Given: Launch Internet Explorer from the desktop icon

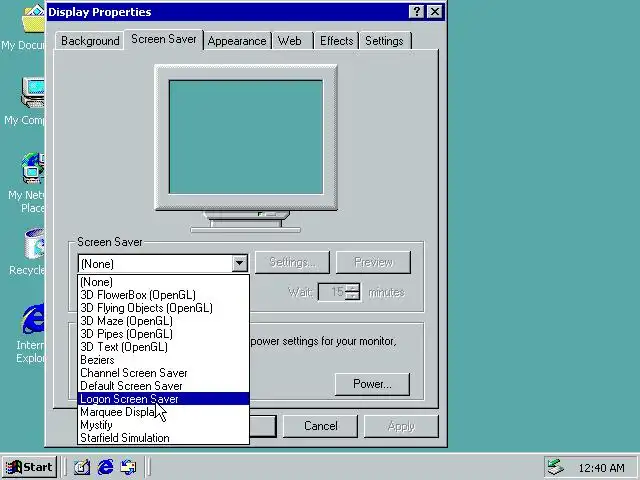Looking at the screenshot, I should tap(33, 319).
